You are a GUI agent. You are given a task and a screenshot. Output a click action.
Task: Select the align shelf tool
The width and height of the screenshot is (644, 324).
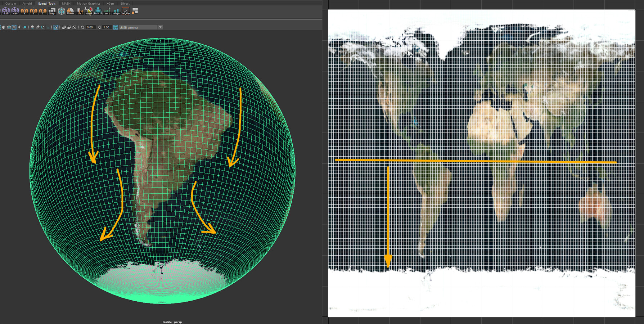point(116,12)
